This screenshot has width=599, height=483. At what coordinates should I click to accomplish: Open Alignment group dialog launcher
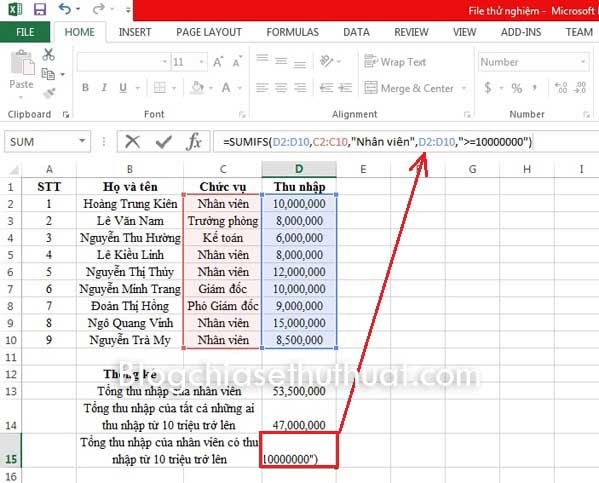coord(466,115)
